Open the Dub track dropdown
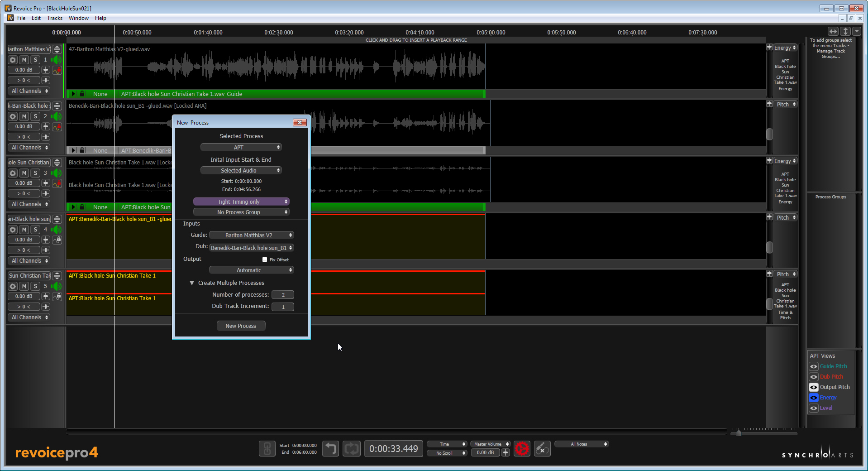 (x=252, y=248)
